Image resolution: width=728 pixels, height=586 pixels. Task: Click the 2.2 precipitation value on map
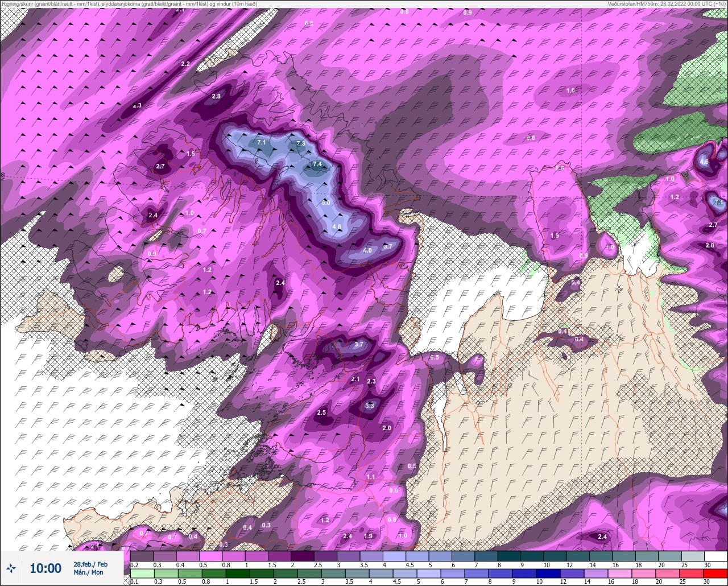185,64
